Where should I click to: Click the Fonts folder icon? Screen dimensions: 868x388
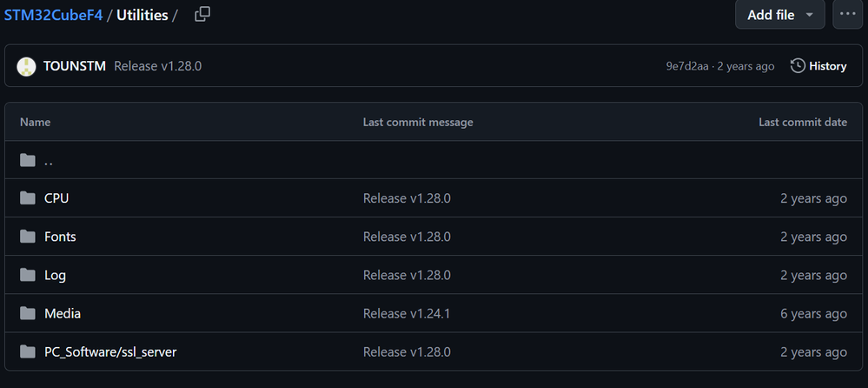28,237
